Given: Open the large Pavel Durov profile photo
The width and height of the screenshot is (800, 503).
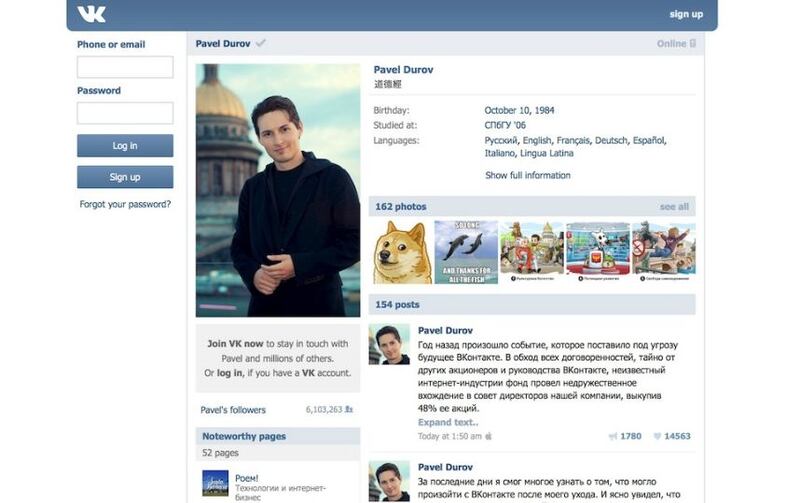Looking at the screenshot, I should (278, 190).
